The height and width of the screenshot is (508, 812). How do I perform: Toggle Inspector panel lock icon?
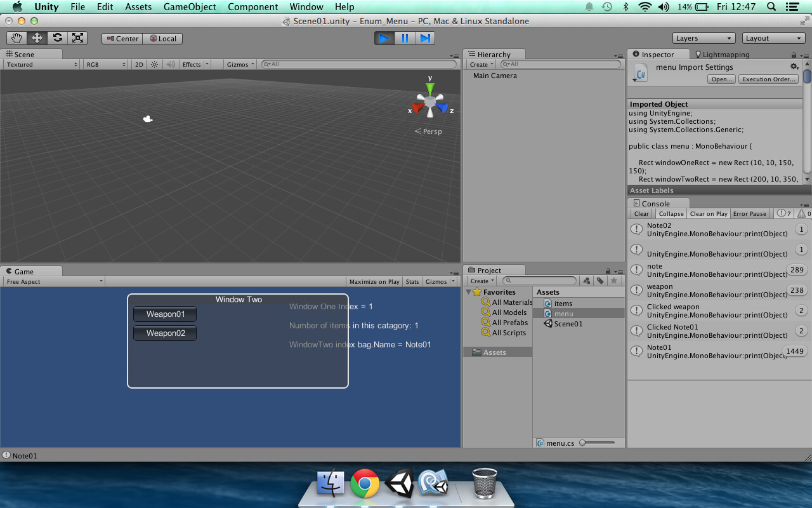793,55
